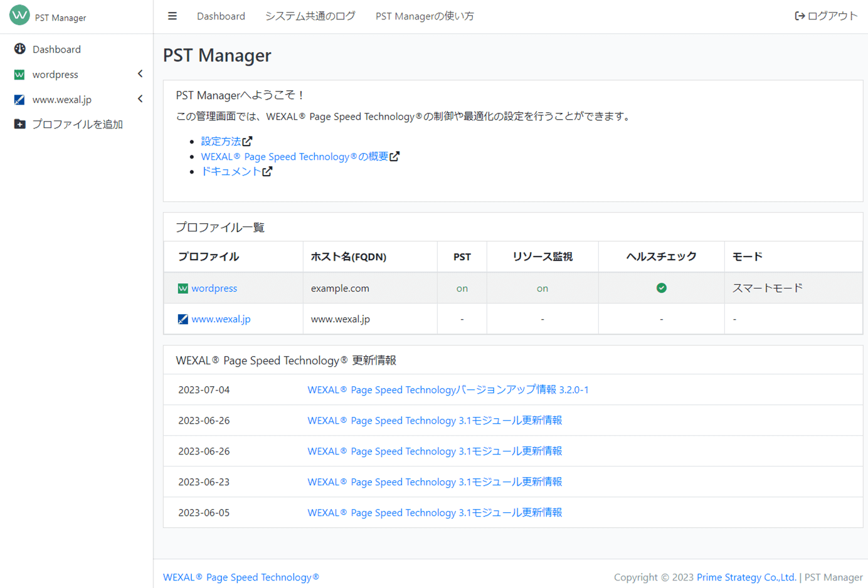This screenshot has height=588, width=868.
Task: Click the wordpress profile icon in sidebar
Action: (x=19, y=75)
